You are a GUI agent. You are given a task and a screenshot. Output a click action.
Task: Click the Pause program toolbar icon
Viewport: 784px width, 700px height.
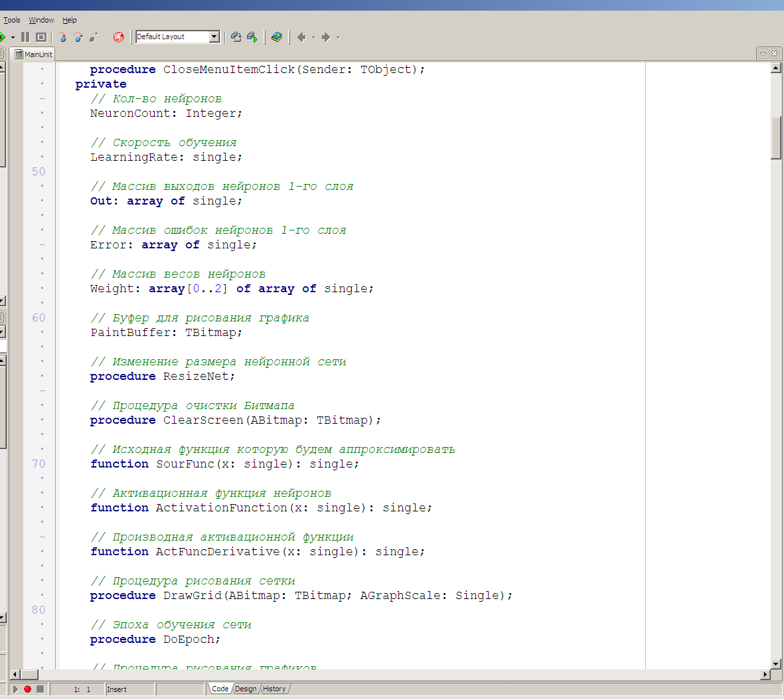tap(25, 37)
